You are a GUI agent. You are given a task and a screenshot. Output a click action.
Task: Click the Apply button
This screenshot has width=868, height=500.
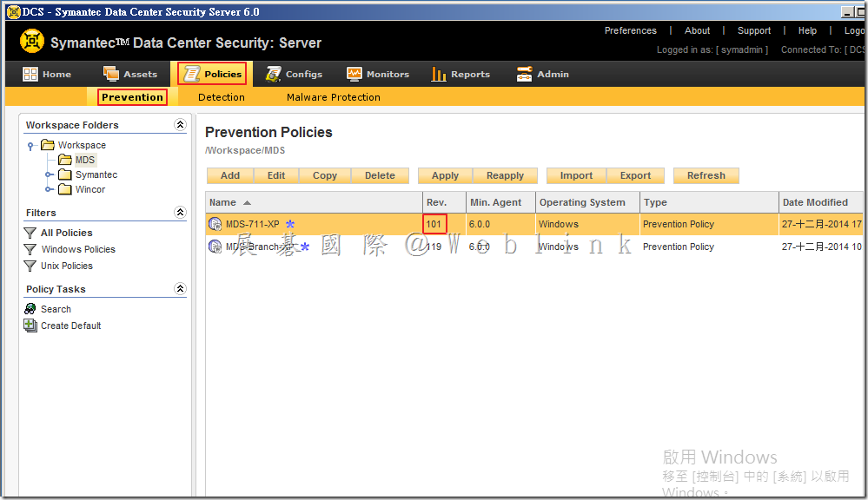pos(445,175)
